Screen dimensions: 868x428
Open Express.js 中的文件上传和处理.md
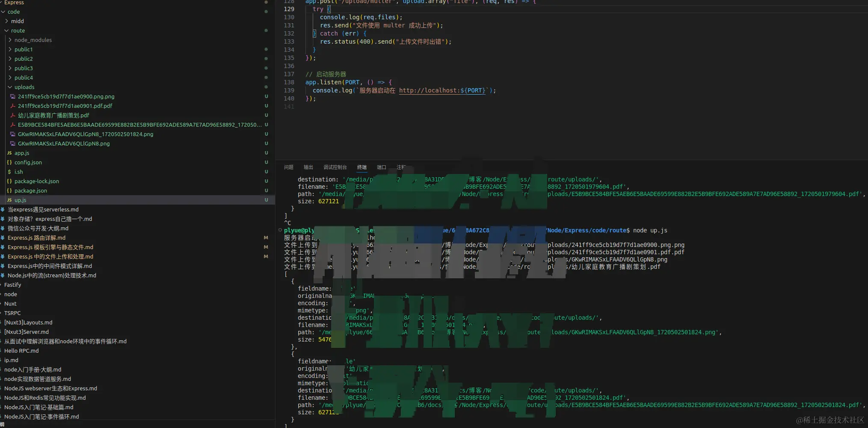pyautogui.click(x=50, y=257)
